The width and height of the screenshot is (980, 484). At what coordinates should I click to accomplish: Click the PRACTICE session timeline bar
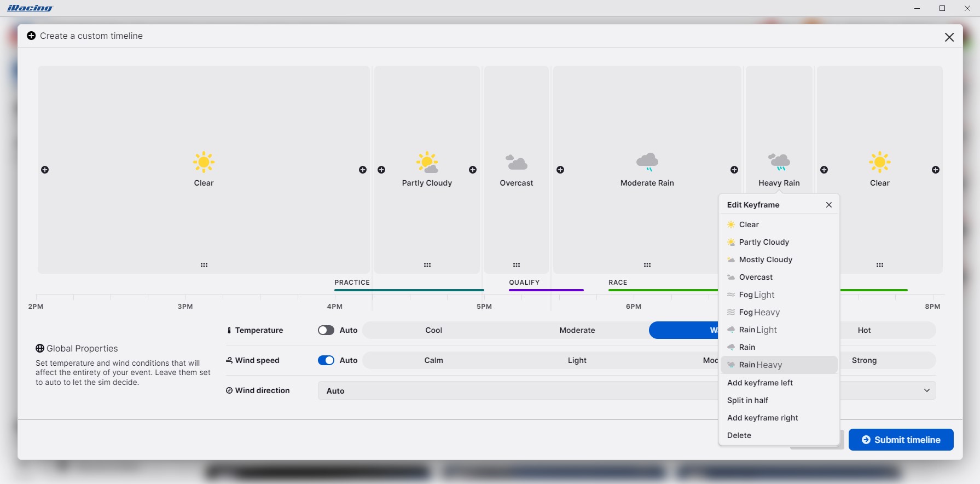click(x=409, y=290)
